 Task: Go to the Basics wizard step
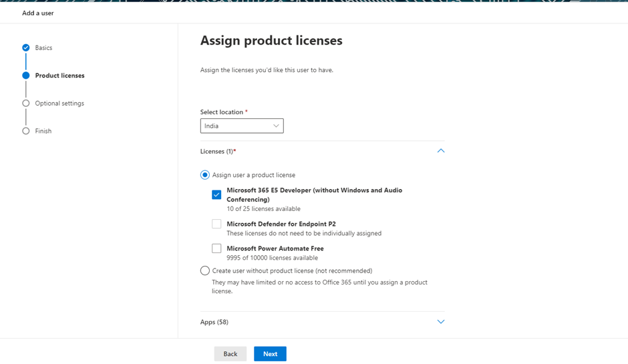pos(43,47)
